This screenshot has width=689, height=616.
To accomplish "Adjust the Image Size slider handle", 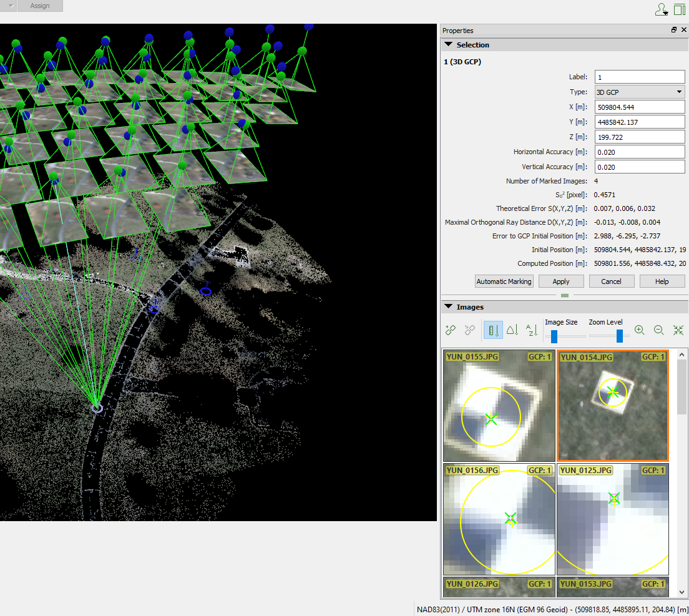I will click(554, 336).
